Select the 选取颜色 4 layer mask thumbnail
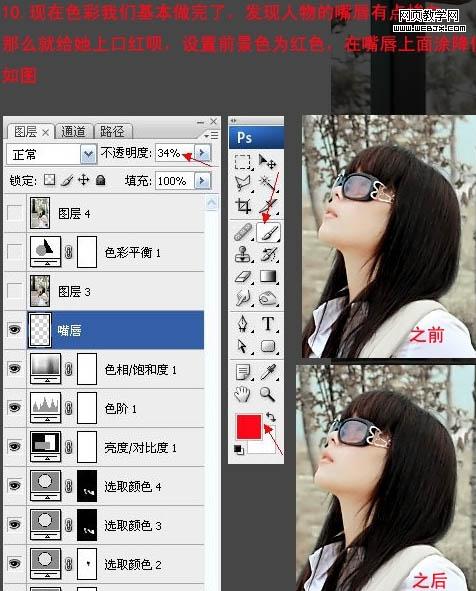476x591 pixels. (87, 485)
